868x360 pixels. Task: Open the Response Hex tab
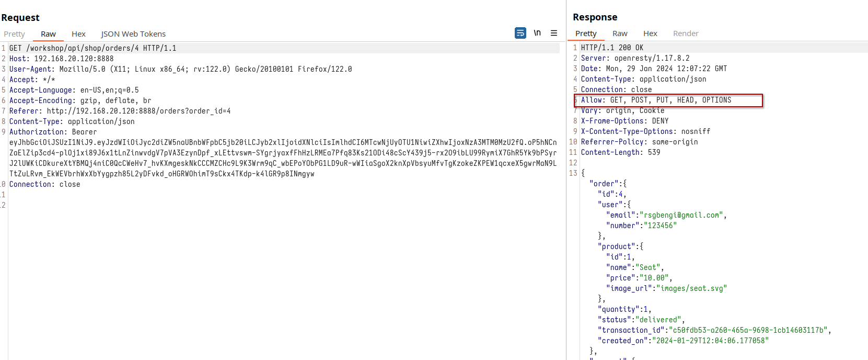coord(650,33)
